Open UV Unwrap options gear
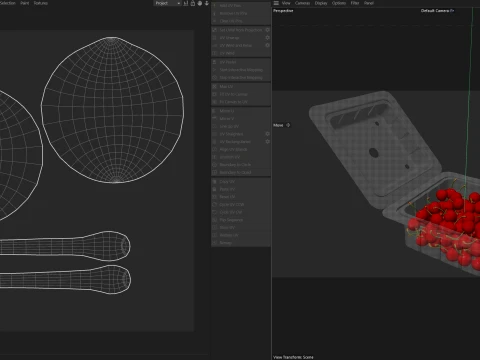This screenshot has height=360, width=480. tap(267, 37)
